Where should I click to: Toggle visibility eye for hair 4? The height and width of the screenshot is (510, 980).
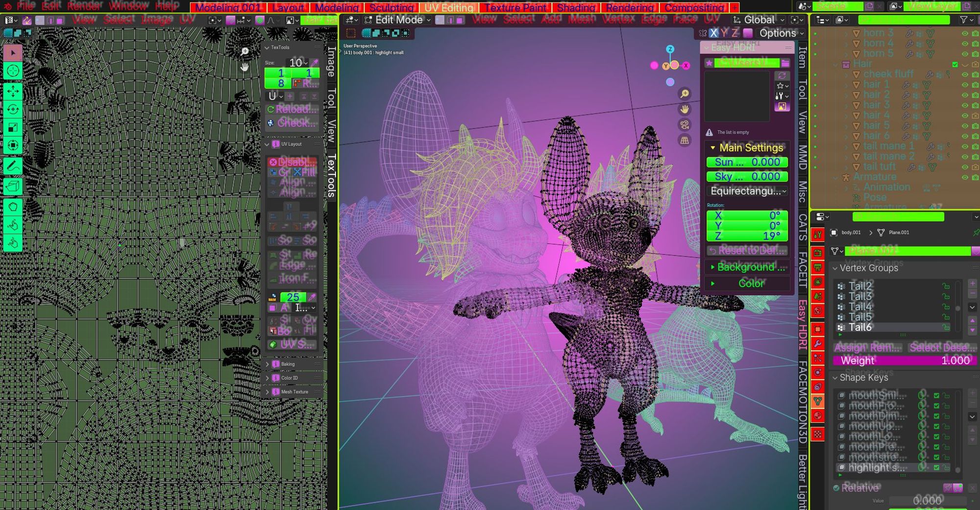pos(965,116)
